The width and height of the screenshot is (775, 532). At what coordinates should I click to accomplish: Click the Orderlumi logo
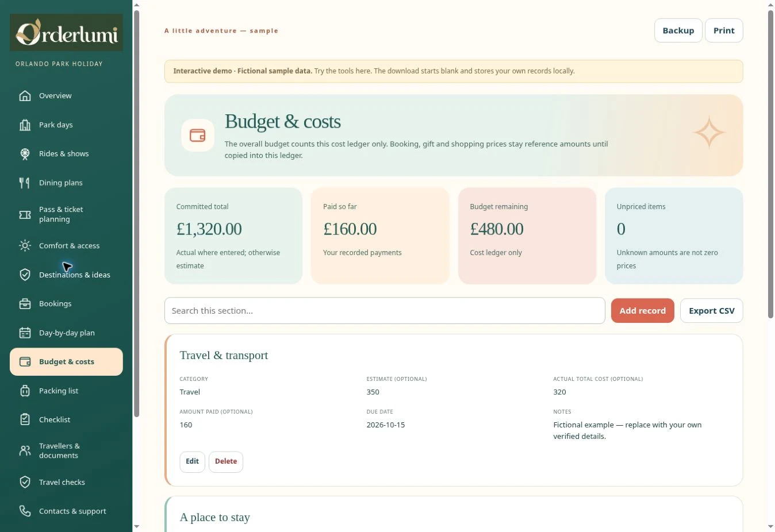(x=66, y=33)
